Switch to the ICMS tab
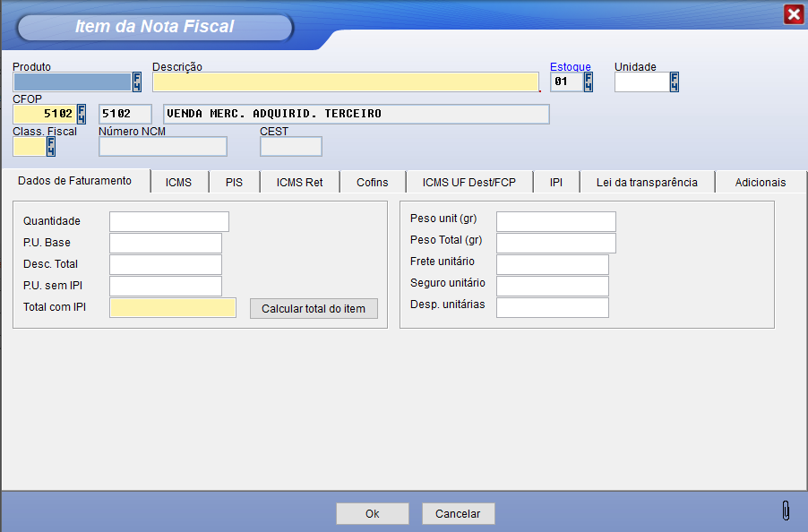This screenshot has width=808, height=532. (178, 183)
